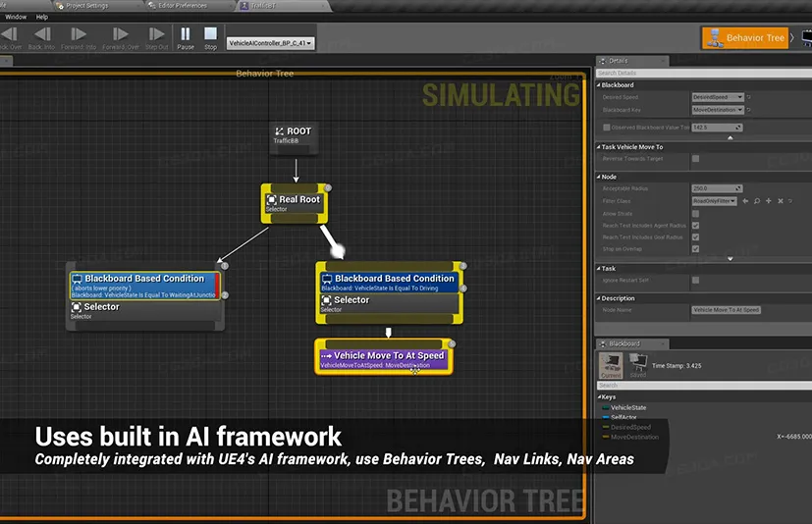Open the Filter Class RoadOnlyFilter dropdown
The image size is (812, 524).
tap(715, 201)
